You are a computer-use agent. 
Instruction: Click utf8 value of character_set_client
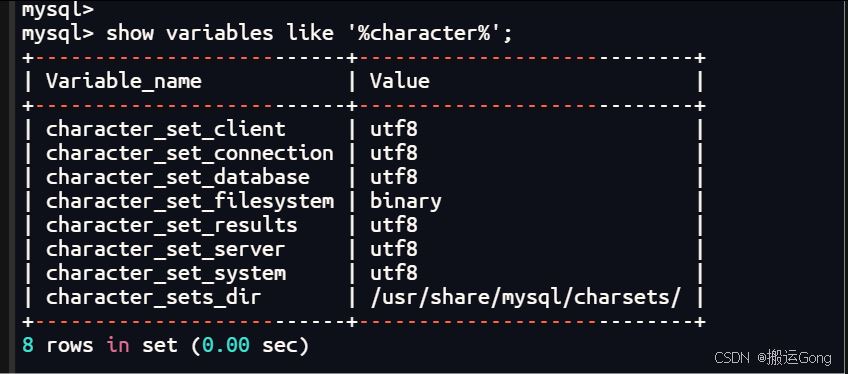click(x=394, y=129)
